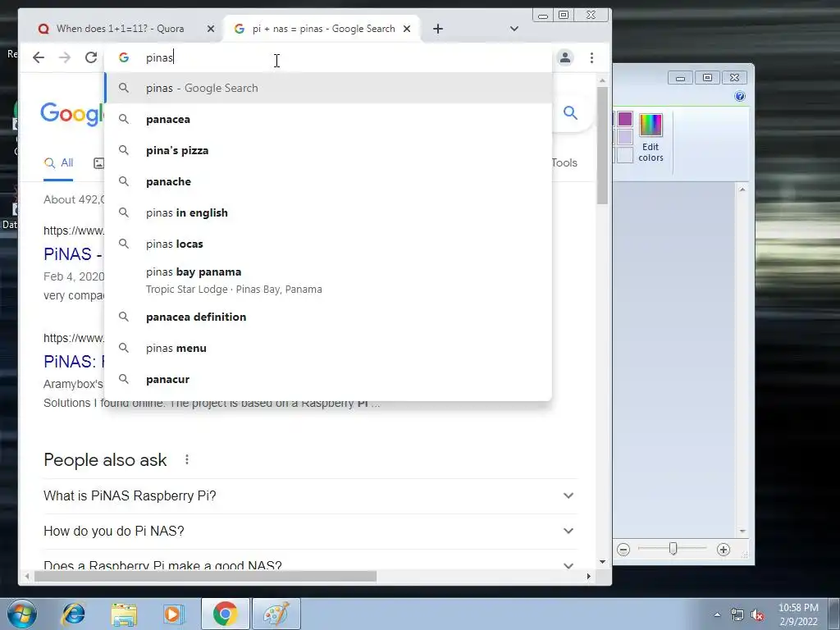Select the pi + nas Google Search tab

coord(322,29)
